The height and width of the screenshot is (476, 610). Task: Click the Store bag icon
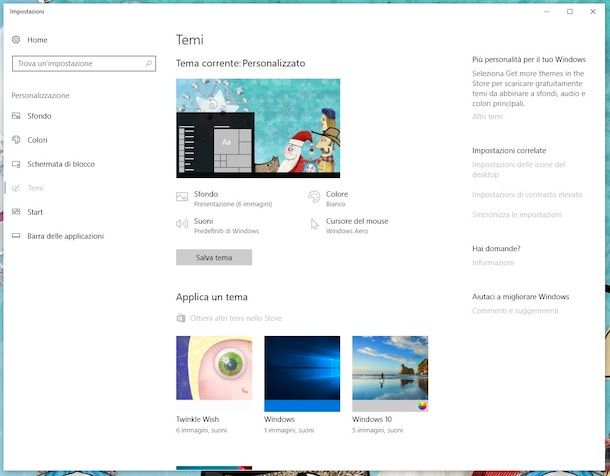click(x=181, y=318)
